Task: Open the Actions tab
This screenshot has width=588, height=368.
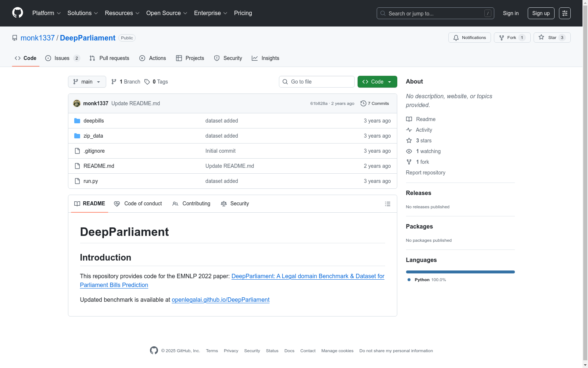Action: [x=153, y=58]
